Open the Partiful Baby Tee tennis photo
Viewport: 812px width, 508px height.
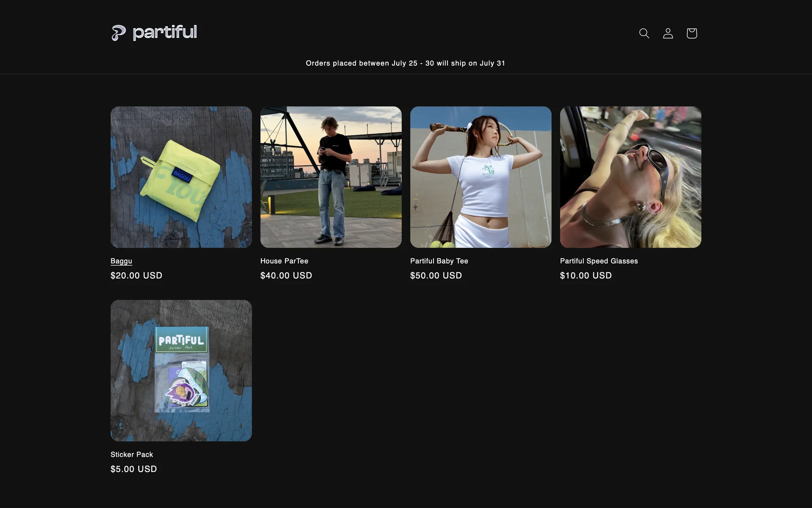(480, 177)
